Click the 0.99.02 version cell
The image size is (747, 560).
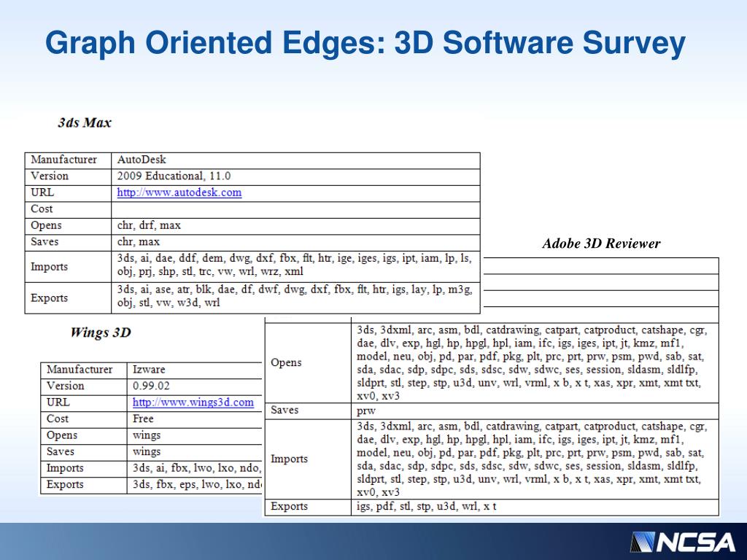click(150, 386)
